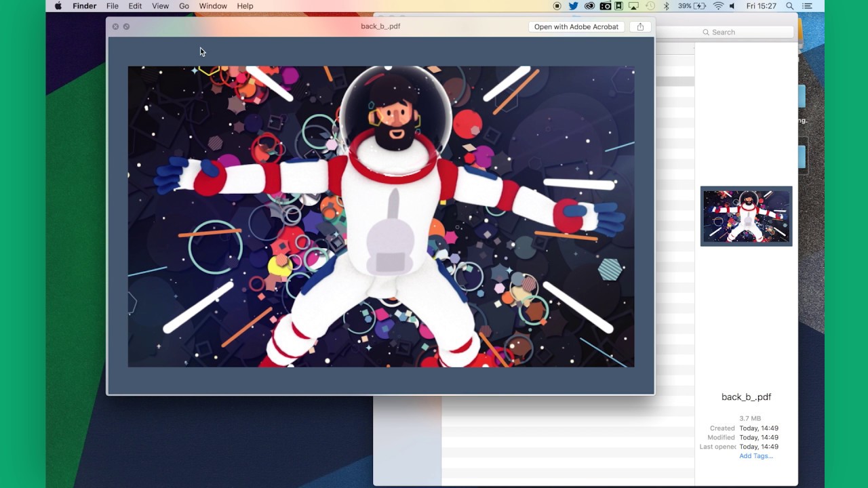Click Modified date Today, 14:49

click(x=759, y=438)
